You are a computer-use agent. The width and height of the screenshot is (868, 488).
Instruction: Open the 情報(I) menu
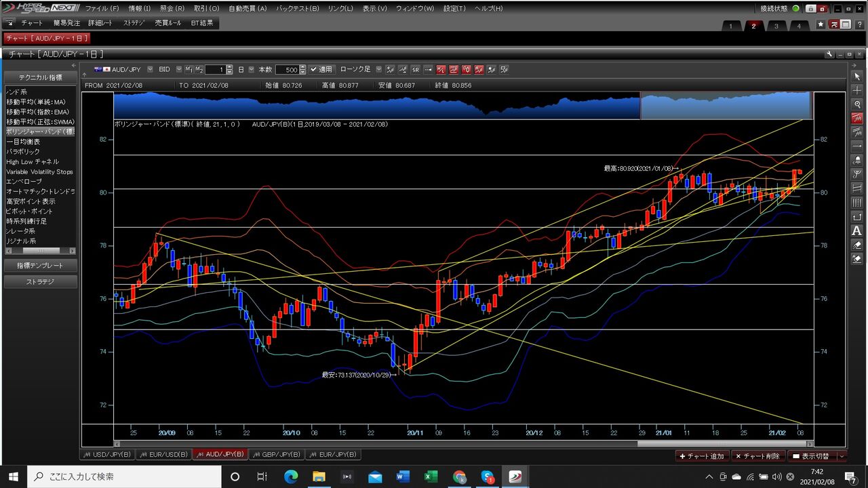[139, 9]
